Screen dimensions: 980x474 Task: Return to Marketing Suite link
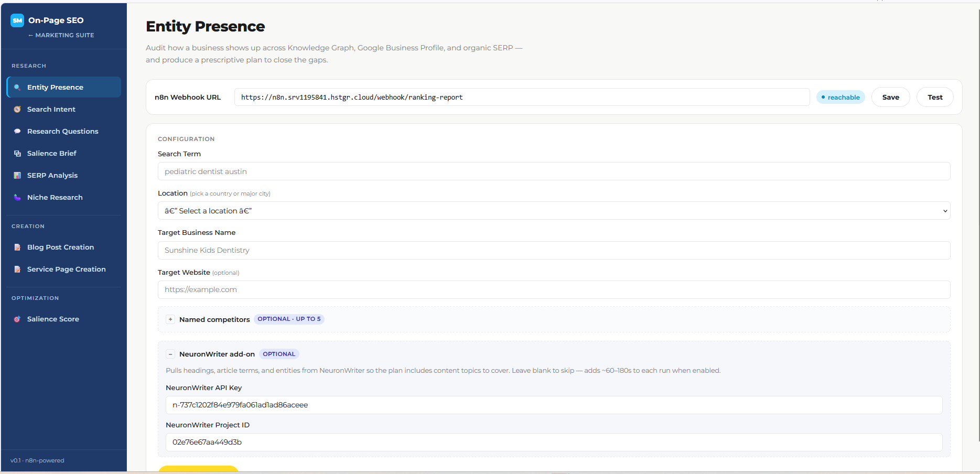(61, 35)
